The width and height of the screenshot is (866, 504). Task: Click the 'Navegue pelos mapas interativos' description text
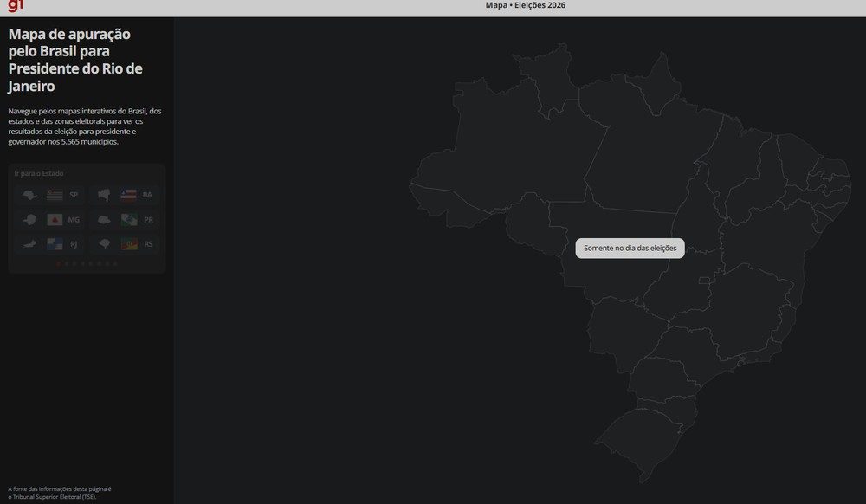coord(85,126)
